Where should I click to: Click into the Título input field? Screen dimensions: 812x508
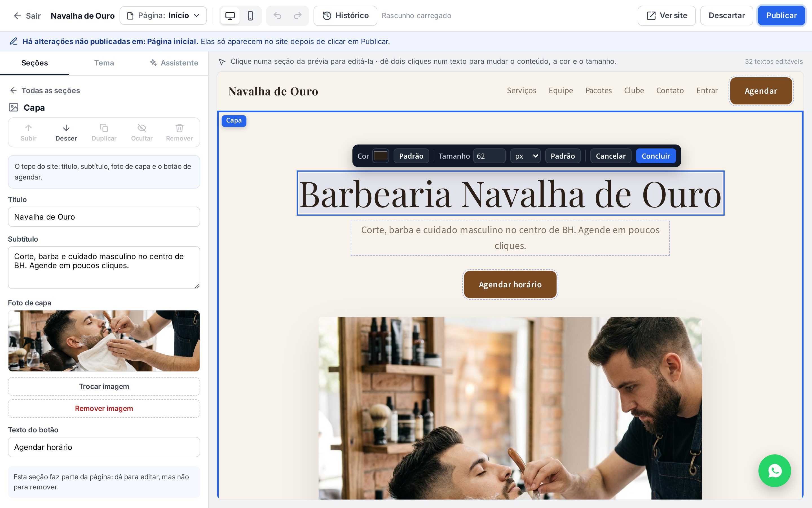click(x=104, y=217)
